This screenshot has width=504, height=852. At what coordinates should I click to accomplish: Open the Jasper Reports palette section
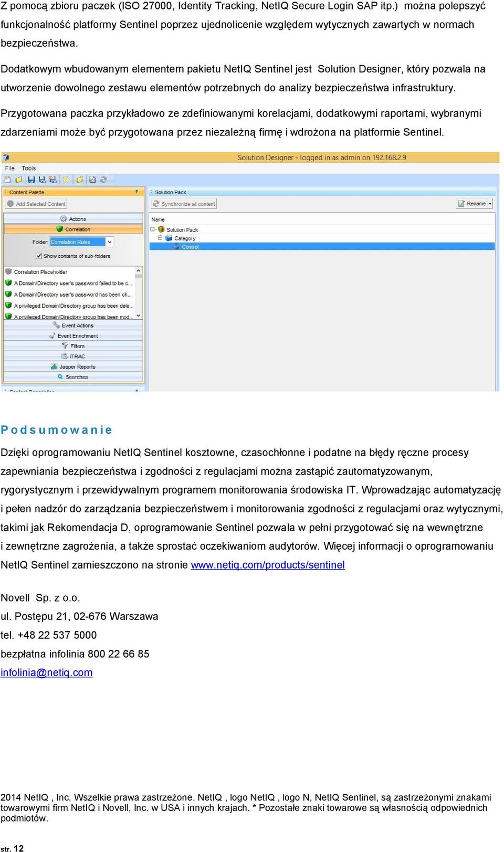(73, 367)
